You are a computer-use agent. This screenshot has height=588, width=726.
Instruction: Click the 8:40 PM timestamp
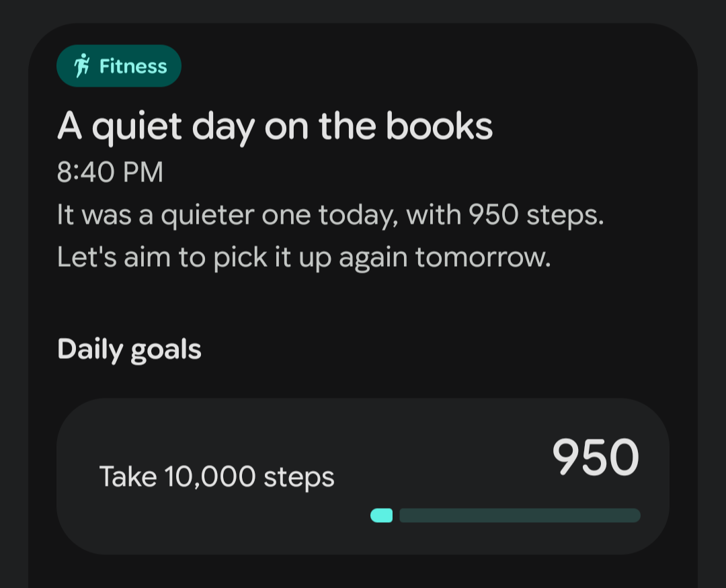(110, 172)
